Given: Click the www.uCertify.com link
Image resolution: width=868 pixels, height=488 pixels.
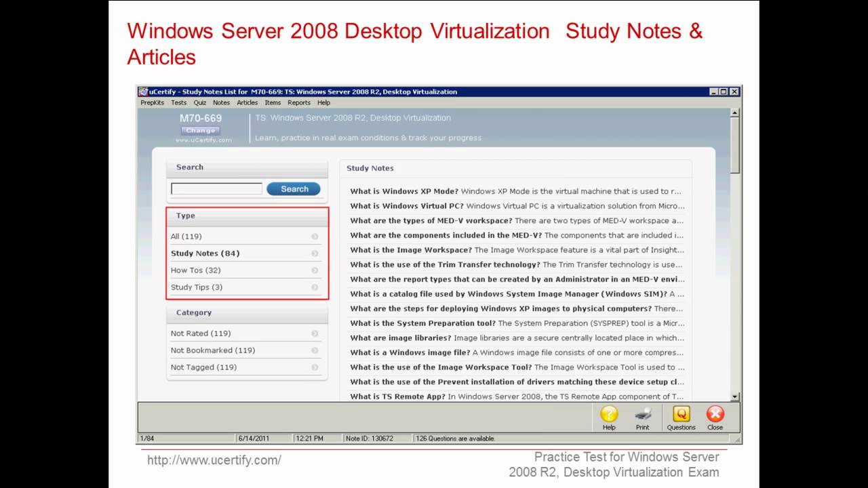Looking at the screenshot, I should (203, 140).
